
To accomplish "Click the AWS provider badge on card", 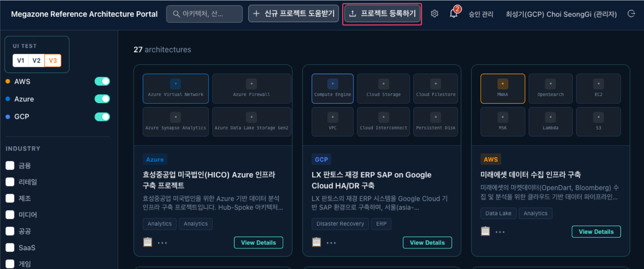I will (x=491, y=159).
